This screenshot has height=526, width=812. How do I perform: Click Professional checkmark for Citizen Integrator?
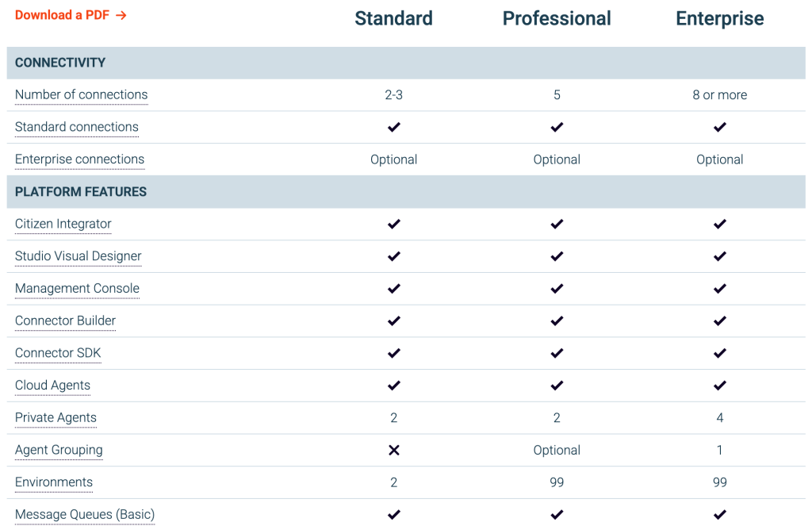(x=557, y=224)
